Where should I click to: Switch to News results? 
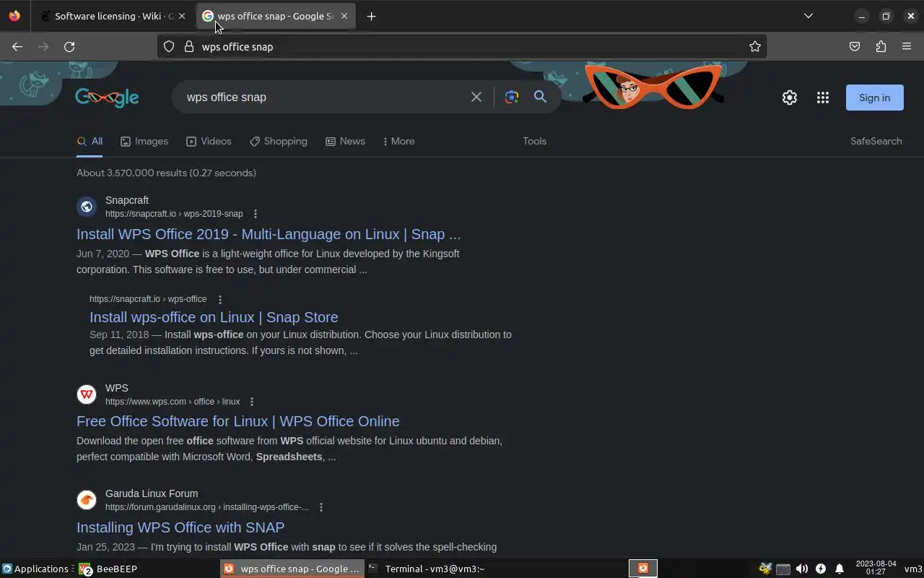click(x=345, y=141)
